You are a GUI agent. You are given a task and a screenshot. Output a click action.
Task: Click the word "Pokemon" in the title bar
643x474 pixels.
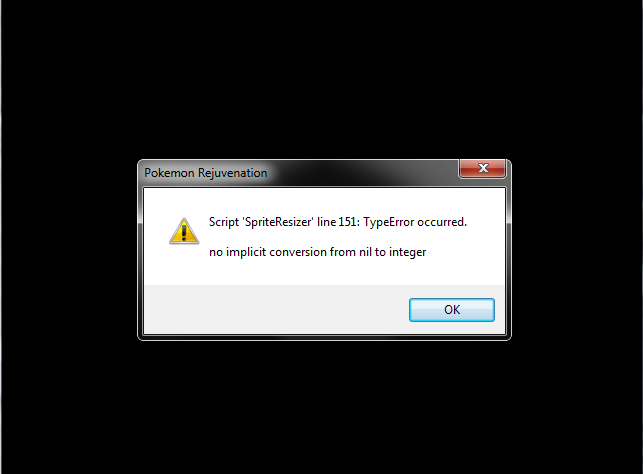click(x=169, y=173)
